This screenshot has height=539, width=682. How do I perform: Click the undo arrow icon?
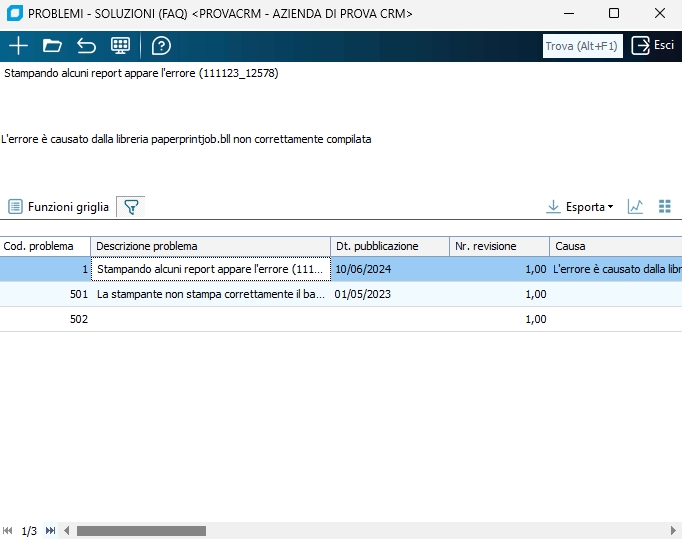pyautogui.click(x=86, y=46)
